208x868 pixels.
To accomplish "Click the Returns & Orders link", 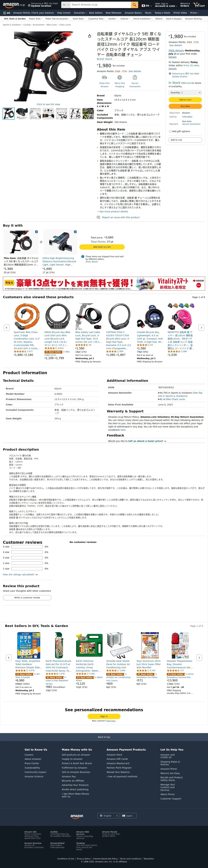I will click(x=185, y=5).
